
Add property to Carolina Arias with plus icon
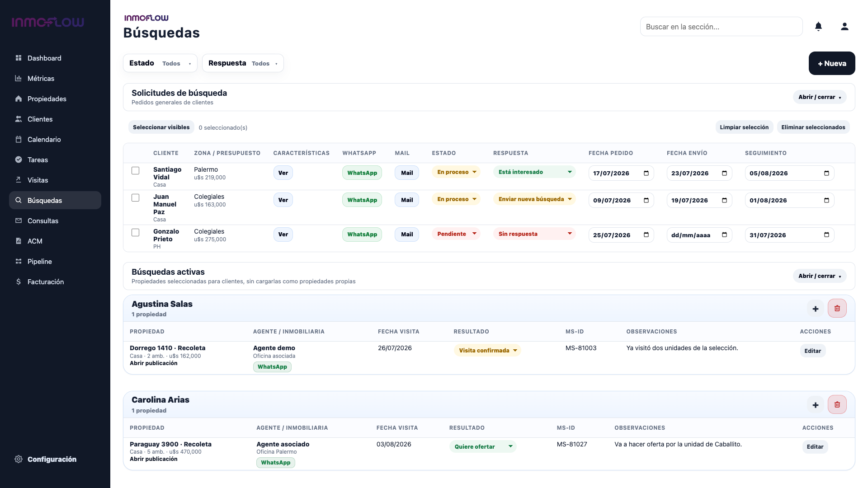pyautogui.click(x=816, y=405)
